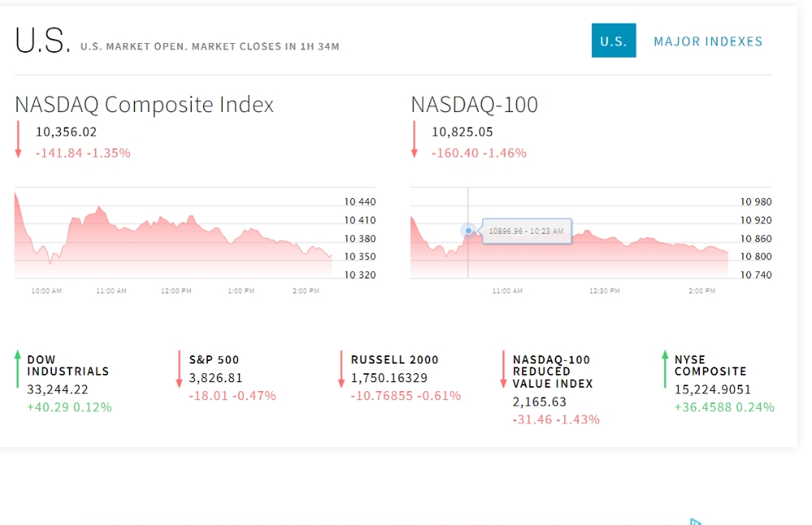The width and height of the screenshot is (812, 525).
Task: Click the S&P 500 red down arrow
Action: coord(179,369)
